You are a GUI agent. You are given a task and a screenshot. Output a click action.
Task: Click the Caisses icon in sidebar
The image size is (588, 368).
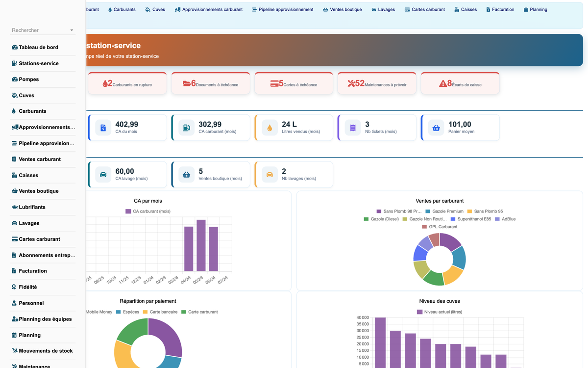[14, 175]
